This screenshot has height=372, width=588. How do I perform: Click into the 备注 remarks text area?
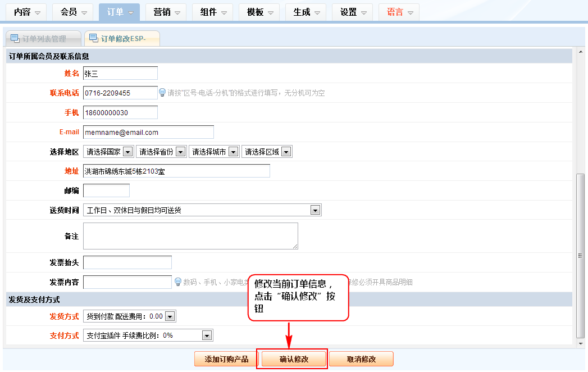190,236
